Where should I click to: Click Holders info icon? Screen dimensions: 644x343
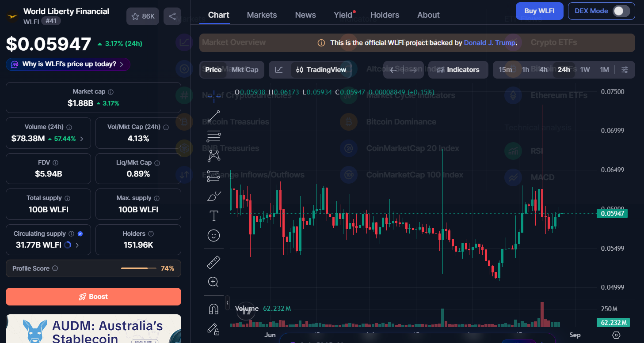(151, 234)
